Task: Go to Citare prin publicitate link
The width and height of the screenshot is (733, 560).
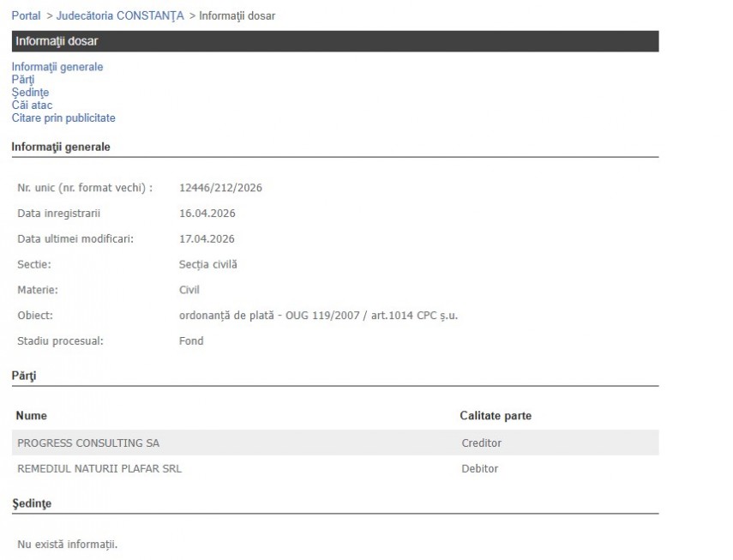Action: coord(63,118)
